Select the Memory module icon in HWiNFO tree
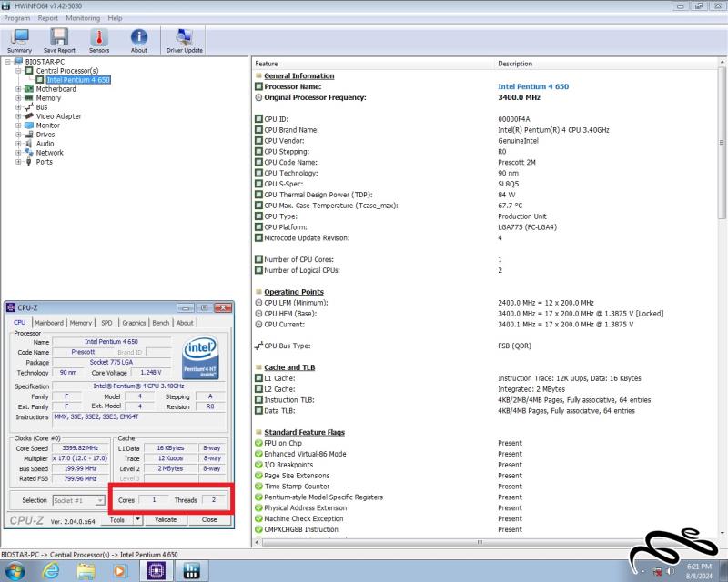Viewport: 728px width, 582px height. [29, 98]
